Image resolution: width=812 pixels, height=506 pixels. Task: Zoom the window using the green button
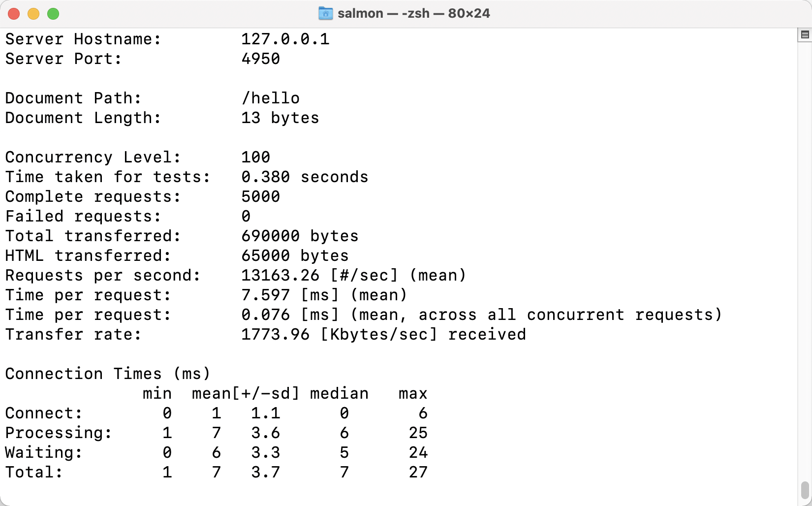point(53,14)
